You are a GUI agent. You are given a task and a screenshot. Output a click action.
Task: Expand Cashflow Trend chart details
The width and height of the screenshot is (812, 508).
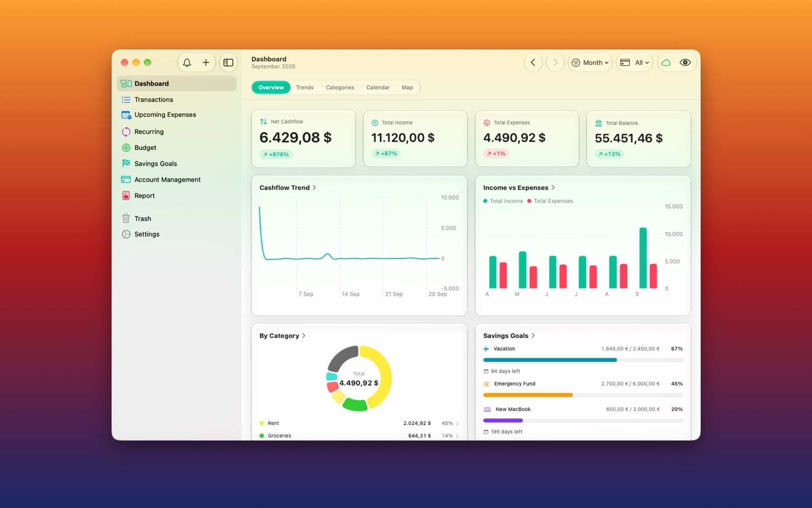click(x=287, y=188)
